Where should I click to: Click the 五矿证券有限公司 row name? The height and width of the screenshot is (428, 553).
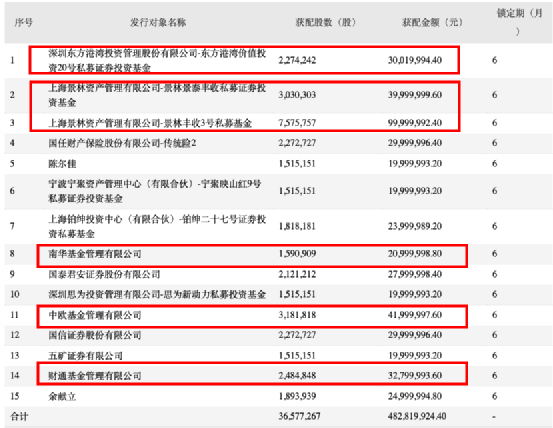(x=85, y=356)
